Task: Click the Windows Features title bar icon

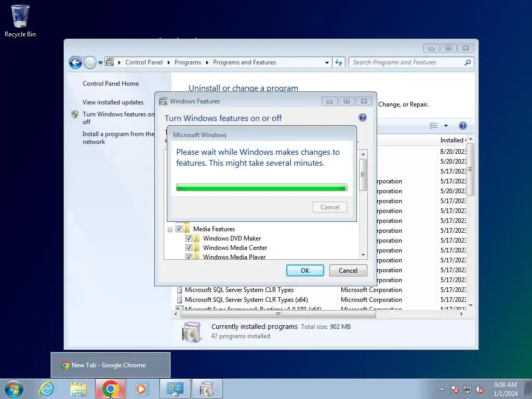Action: tap(164, 101)
